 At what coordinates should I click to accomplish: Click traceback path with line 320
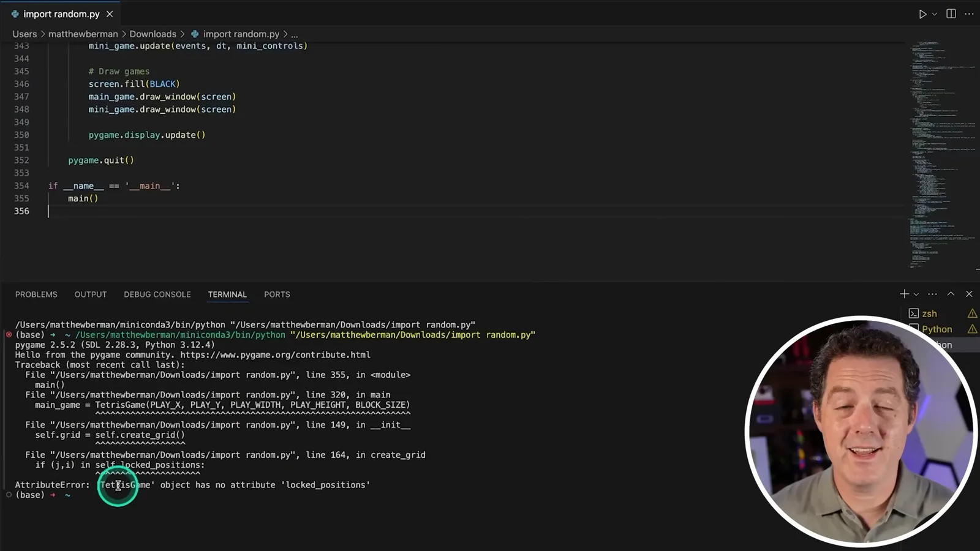[x=208, y=395]
